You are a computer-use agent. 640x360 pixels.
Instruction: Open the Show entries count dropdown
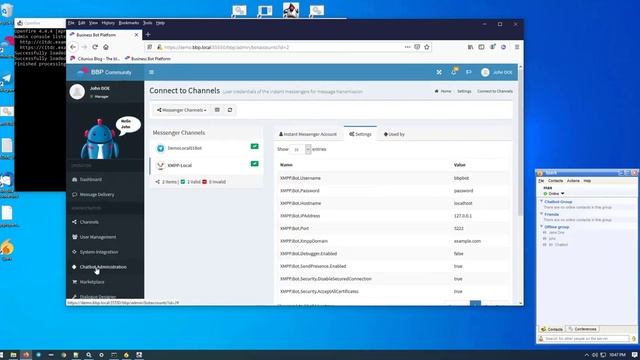[300, 149]
